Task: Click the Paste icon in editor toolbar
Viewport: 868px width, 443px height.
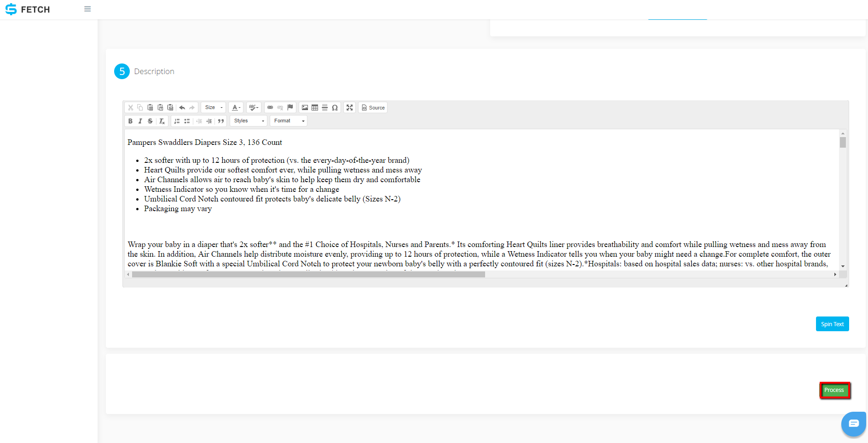Action: click(x=150, y=108)
